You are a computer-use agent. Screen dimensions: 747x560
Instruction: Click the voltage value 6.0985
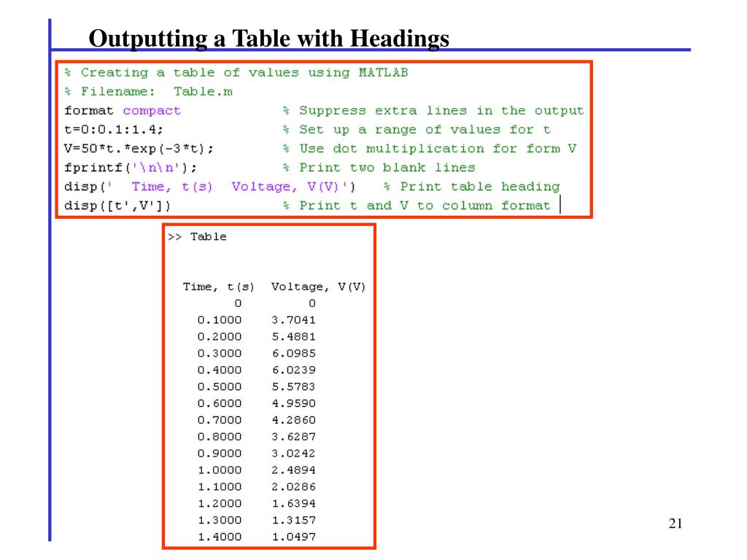click(x=293, y=354)
